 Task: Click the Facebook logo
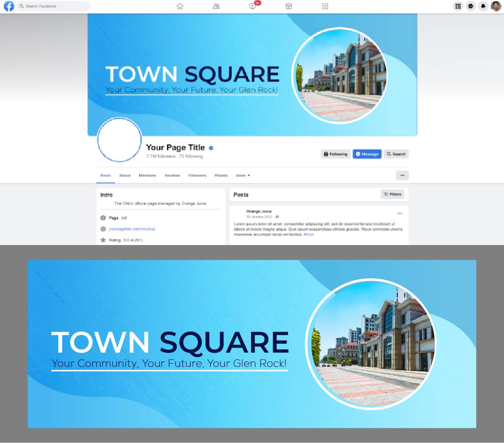[x=8, y=6]
